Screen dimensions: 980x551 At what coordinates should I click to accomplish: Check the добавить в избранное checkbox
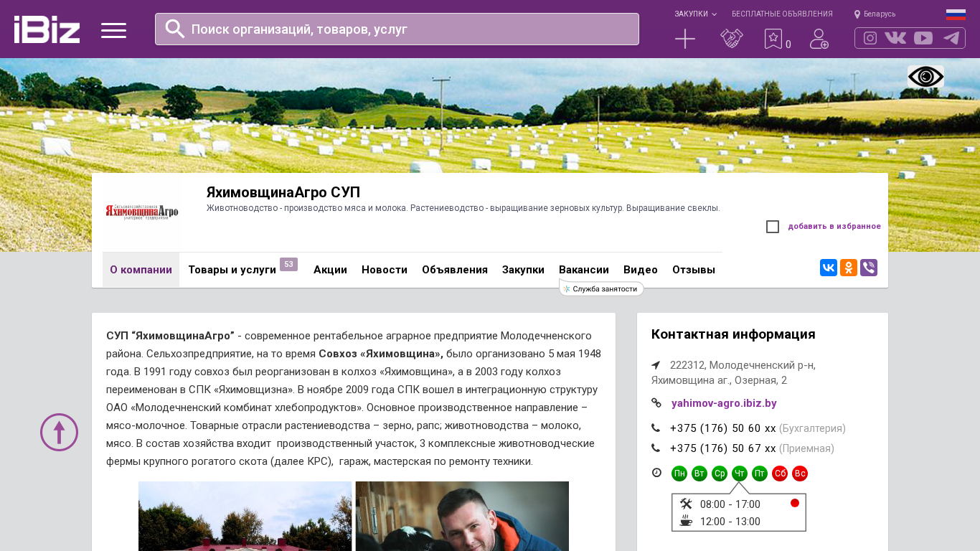click(773, 227)
